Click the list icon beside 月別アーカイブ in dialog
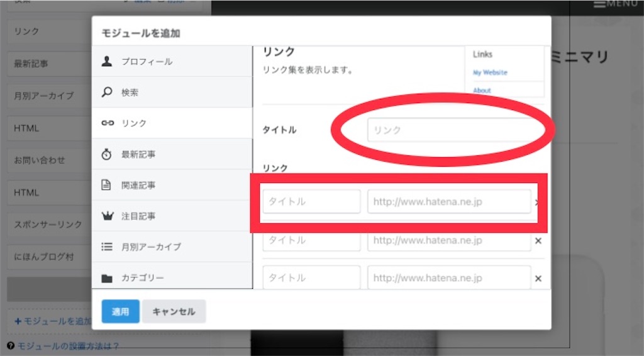The height and width of the screenshot is (356, 644). coord(107,247)
